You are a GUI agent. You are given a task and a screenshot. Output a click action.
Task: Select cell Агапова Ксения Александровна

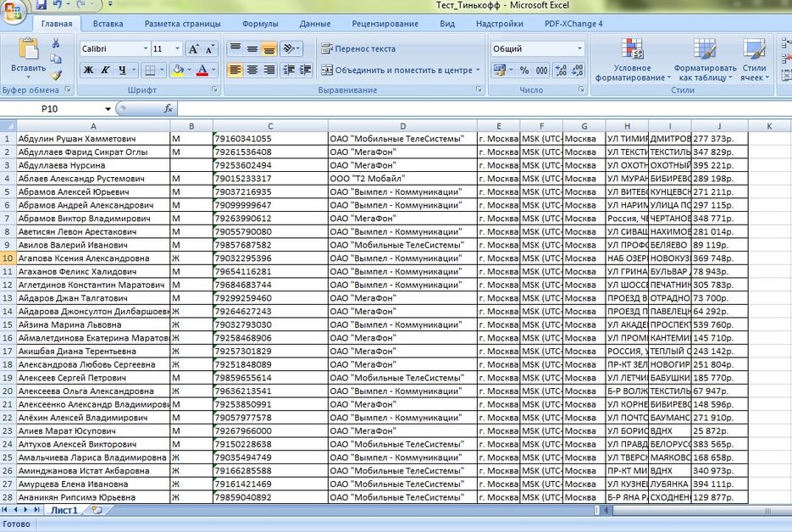pos(93,258)
